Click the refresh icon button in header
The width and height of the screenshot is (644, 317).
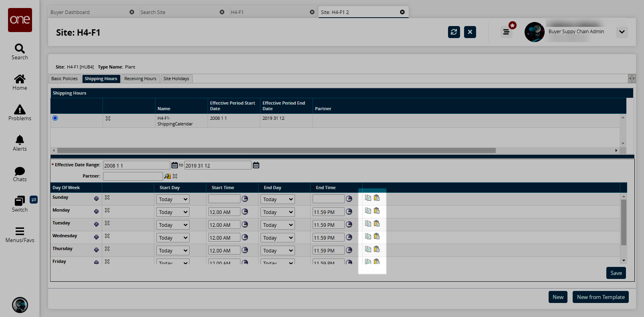[454, 32]
